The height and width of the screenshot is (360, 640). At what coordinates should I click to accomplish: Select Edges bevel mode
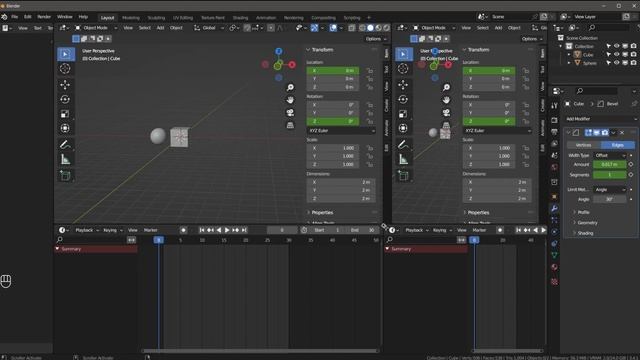click(x=618, y=145)
